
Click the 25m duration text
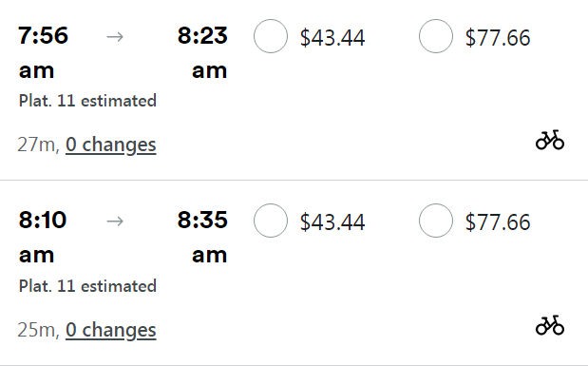click(x=38, y=330)
